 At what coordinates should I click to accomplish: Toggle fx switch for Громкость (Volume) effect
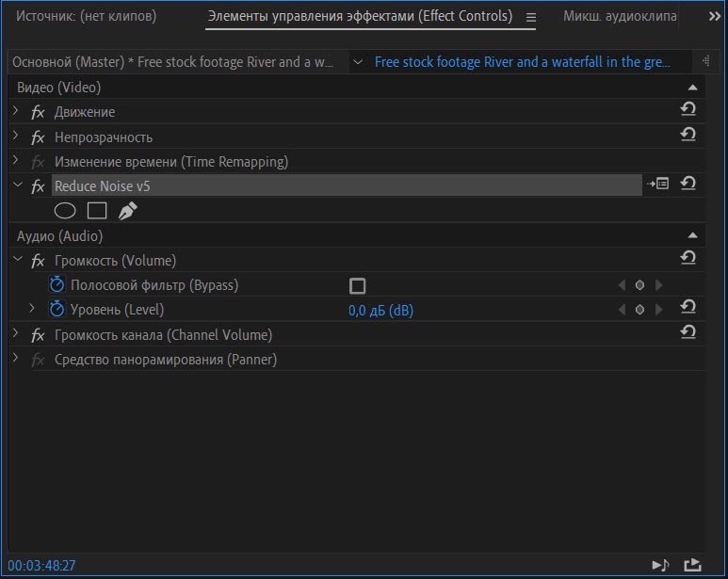[x=38, y=261]
